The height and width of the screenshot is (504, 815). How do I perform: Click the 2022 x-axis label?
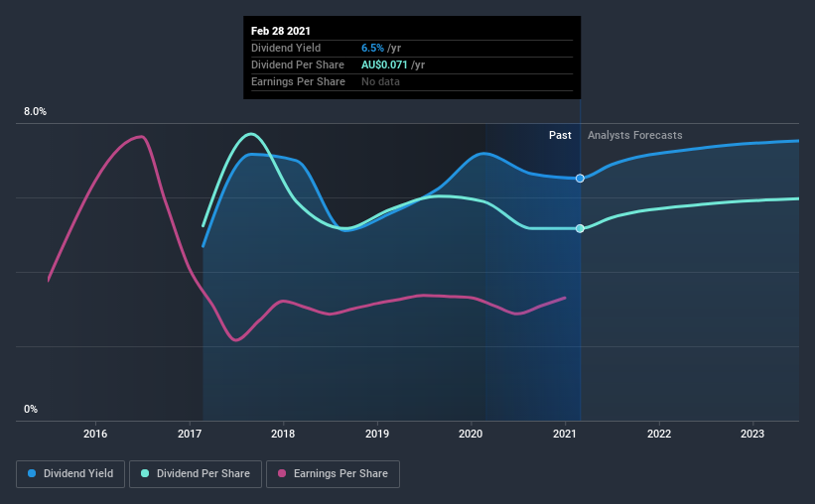coord(659,434)
